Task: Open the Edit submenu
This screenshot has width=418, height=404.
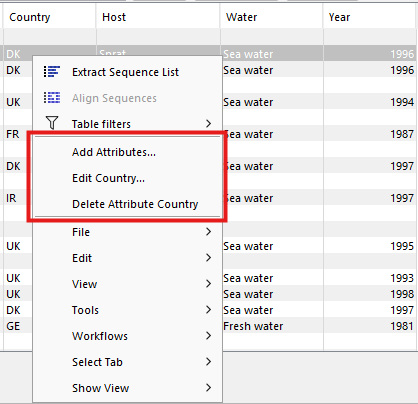Action: pos(127,258)
